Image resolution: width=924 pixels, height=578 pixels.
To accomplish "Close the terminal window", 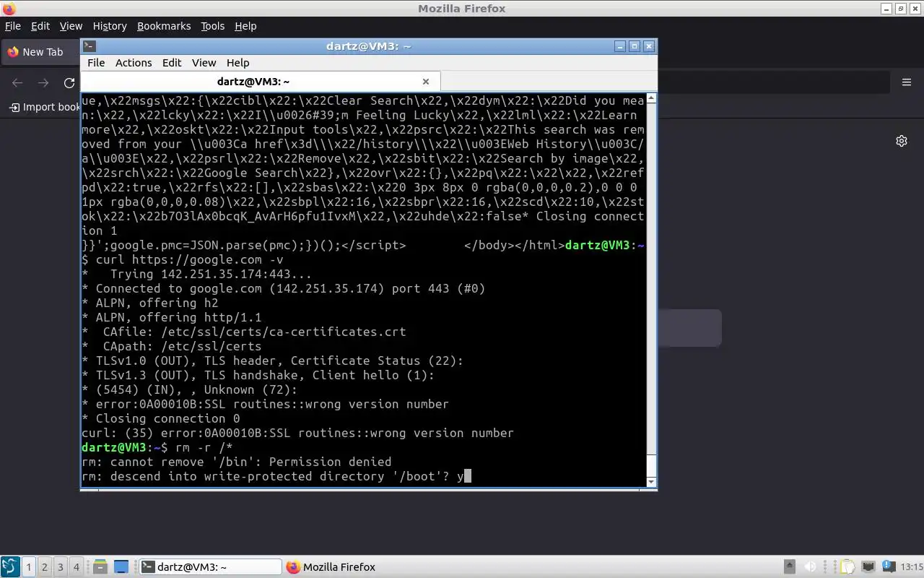I will (649, 46).
